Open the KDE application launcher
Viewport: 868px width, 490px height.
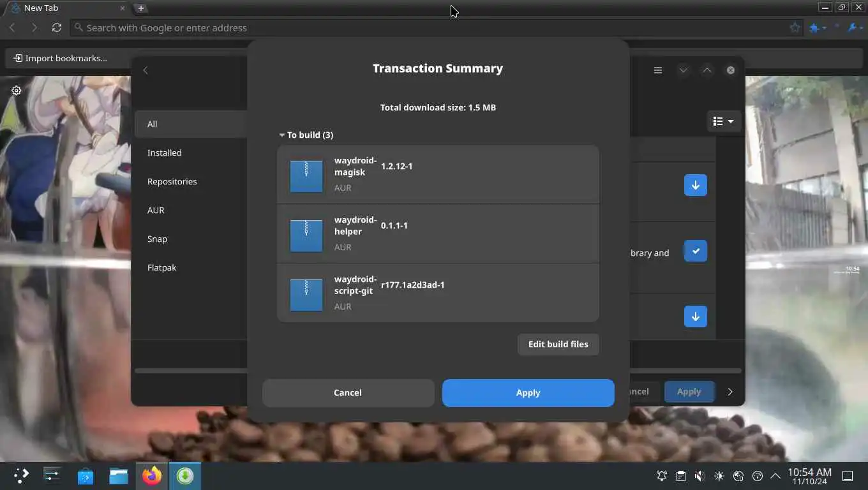pos(21,475)
